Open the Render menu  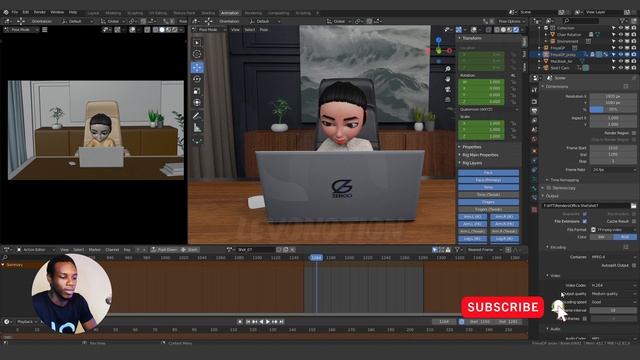[x=40, y=12]
